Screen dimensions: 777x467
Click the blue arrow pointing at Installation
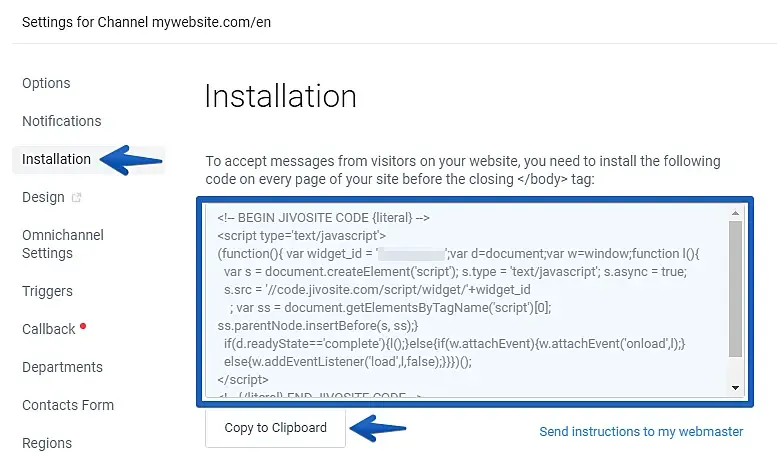(x=131, y=160)
